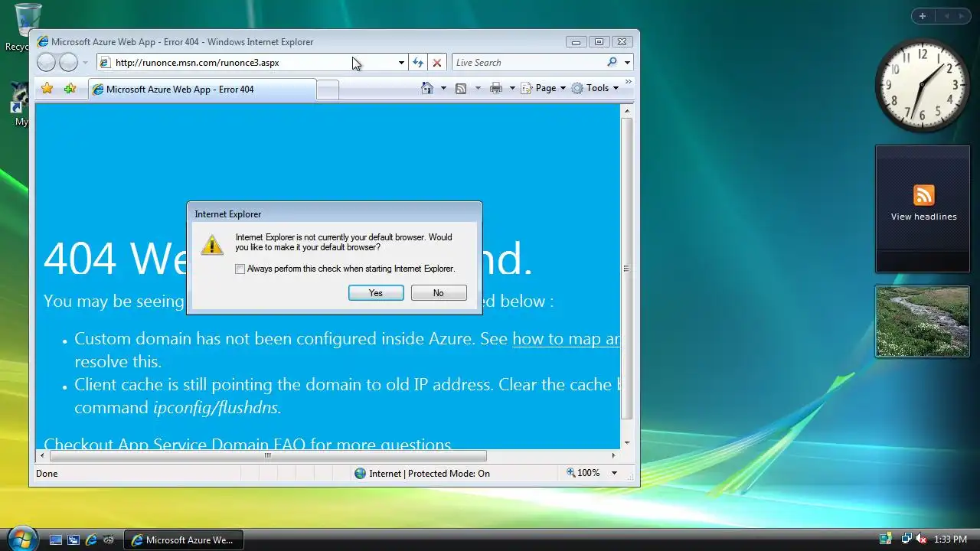Click the Live Search magnifier icon
The width and height of the screenshot is (980, 551).
coord(612,63)
